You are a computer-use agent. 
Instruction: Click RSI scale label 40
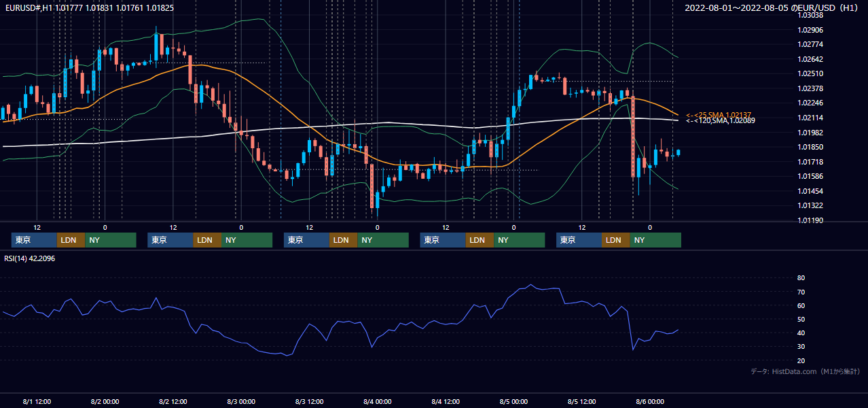(x=801, y=333)
